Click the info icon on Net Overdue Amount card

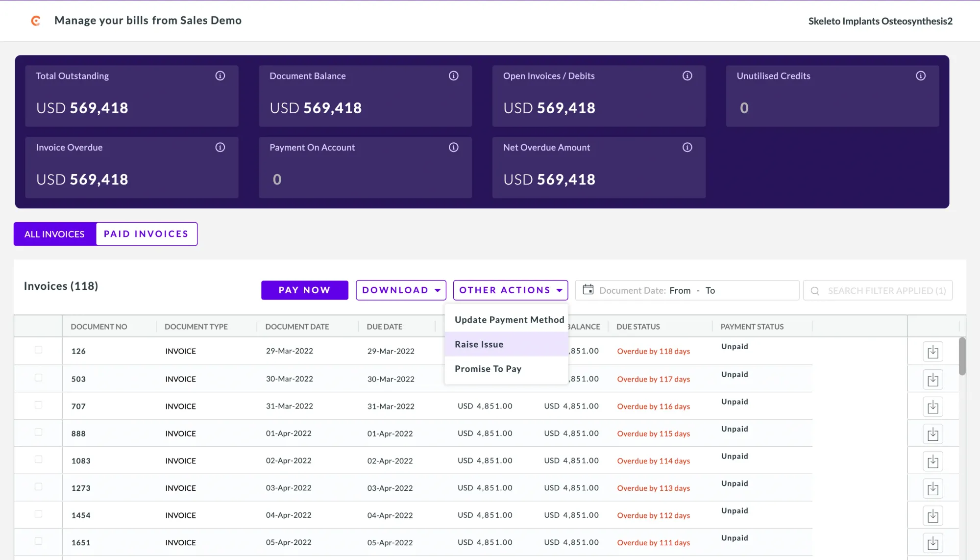[x=687, y=147]
